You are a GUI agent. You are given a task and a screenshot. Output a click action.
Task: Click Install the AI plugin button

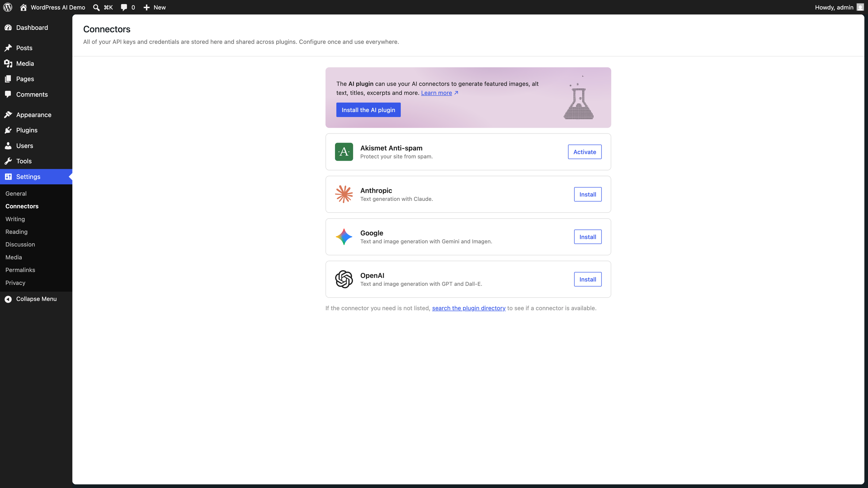[368, 110]
